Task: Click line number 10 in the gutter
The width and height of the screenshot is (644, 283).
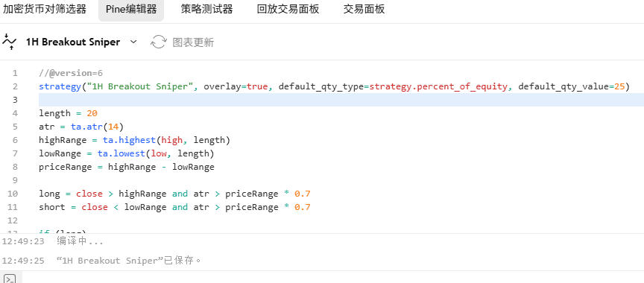Action: [x=13, y=194]
